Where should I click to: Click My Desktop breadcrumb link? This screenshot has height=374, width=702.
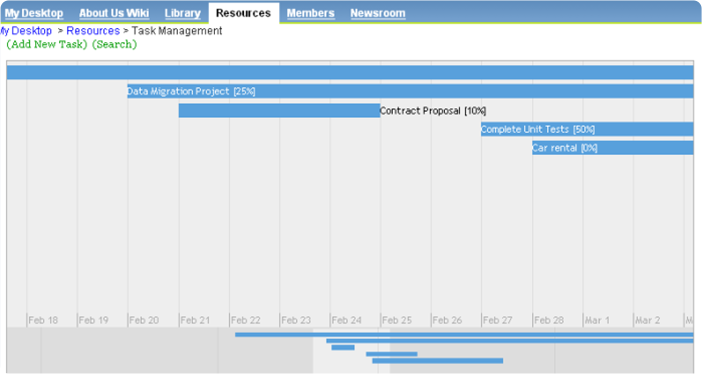tap(26, 31)
